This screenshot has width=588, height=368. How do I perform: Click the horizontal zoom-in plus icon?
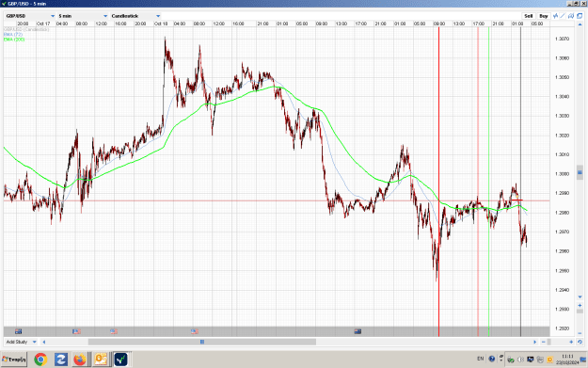(x=571, y=342)
